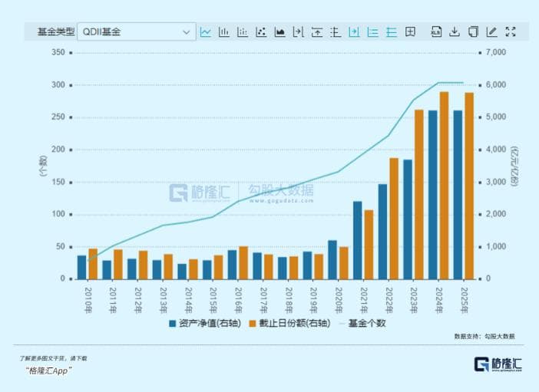Download the chart image
This screenshot has height=392, width=539.
click(454, 31)
